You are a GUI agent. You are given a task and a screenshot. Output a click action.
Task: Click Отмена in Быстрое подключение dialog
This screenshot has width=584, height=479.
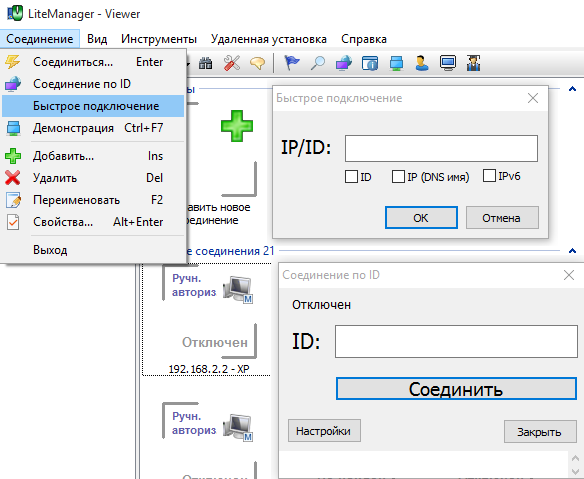[x=502, y=218]
